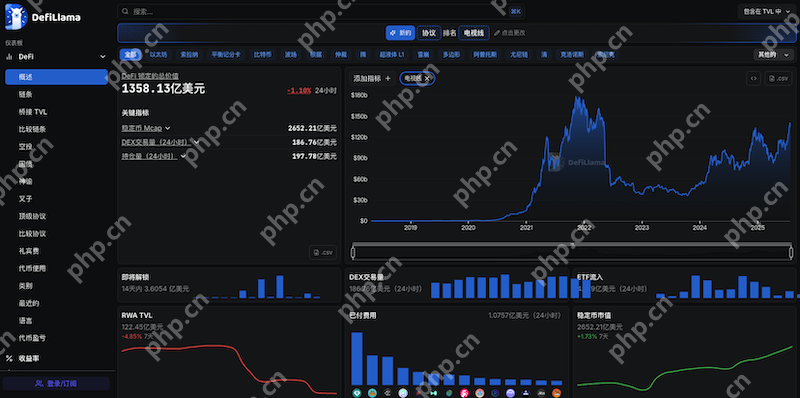This screenshot has width=800, height=398.
Task: Open the 其他的 chains dropdown
Action: tap(774, 55)
